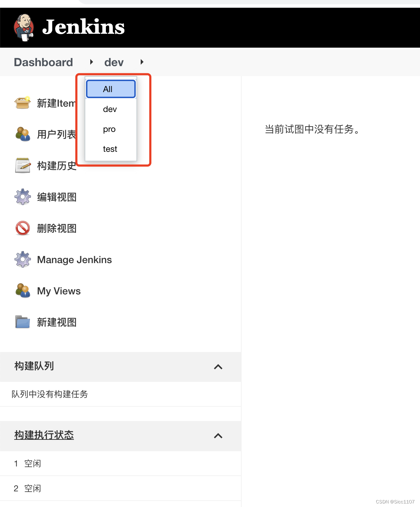Image resolution: width=420 pixels, height=507 pixels.
Task: Open the Jenkins title home link
Action: (x=84, y=27)
